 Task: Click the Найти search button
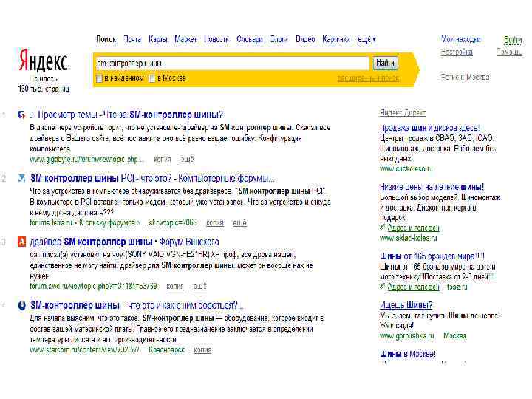click(x=385, y=63)
